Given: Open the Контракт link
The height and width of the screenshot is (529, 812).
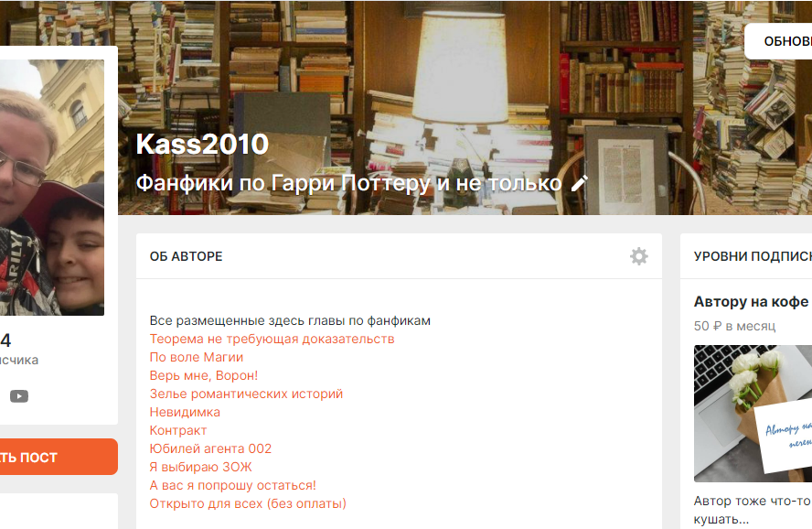Looking at the screenshot, I should [178, 430].
